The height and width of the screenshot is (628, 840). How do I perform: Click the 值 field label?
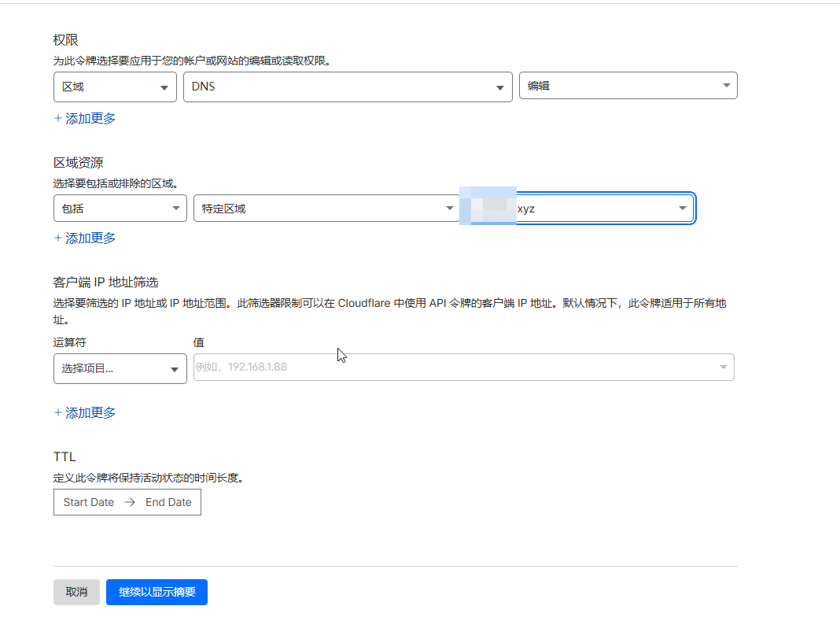199,342
